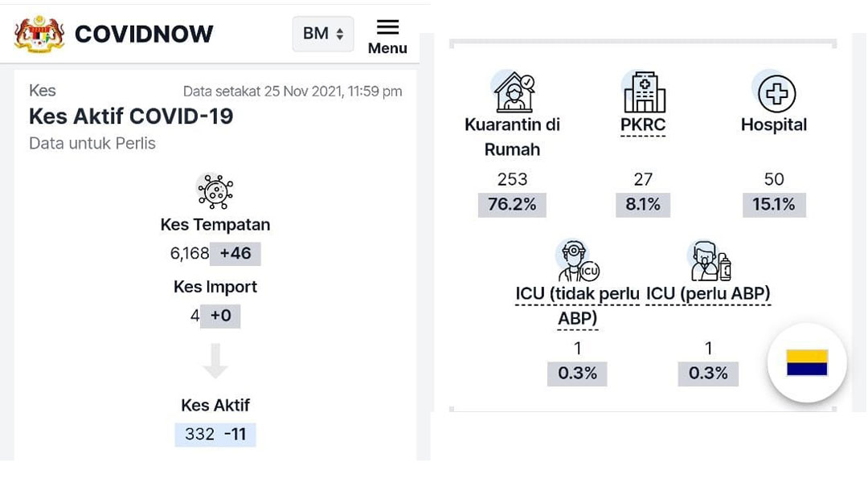868x482 pixels.
Task: Click the COVIDNOW site title
Action: 144,35
